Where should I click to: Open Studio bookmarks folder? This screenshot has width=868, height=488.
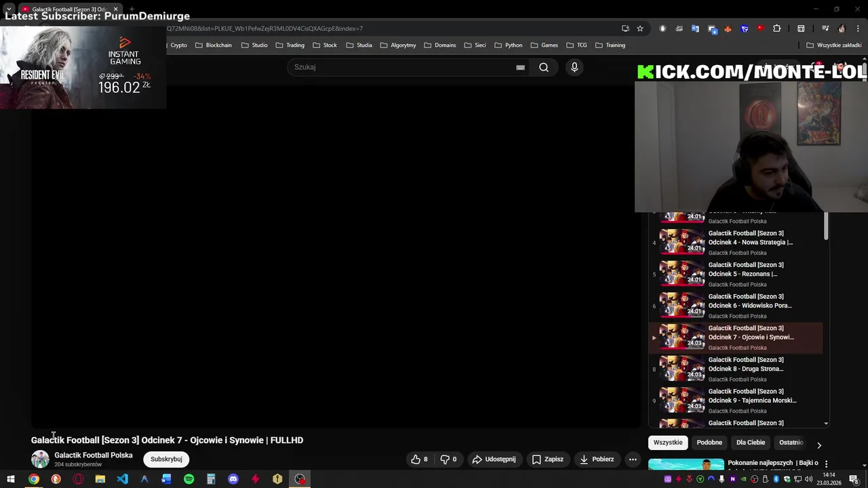[x=254, y=45]
